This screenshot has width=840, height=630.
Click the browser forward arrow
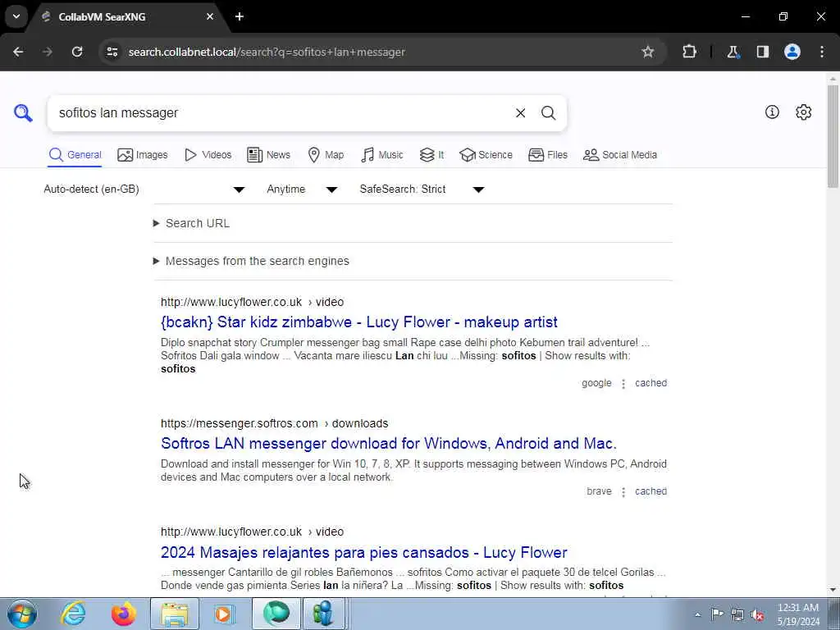[x=48, y=52]
